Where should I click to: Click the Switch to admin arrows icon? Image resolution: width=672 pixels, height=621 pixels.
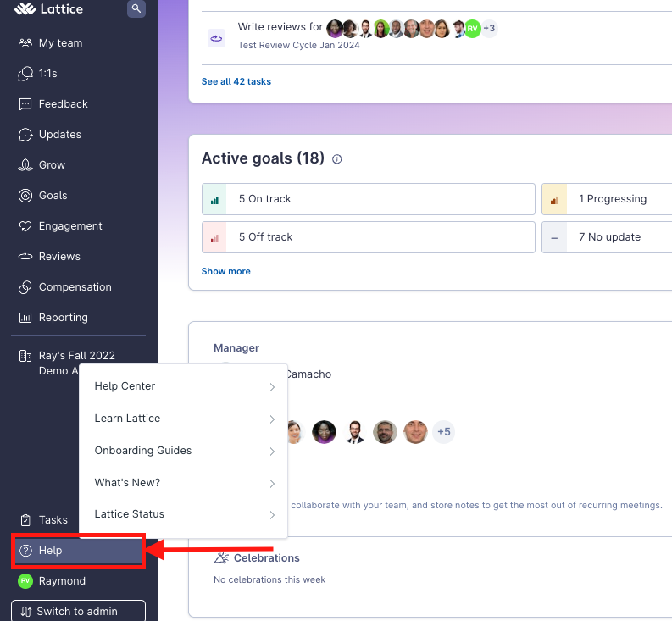tap(25, 612)
